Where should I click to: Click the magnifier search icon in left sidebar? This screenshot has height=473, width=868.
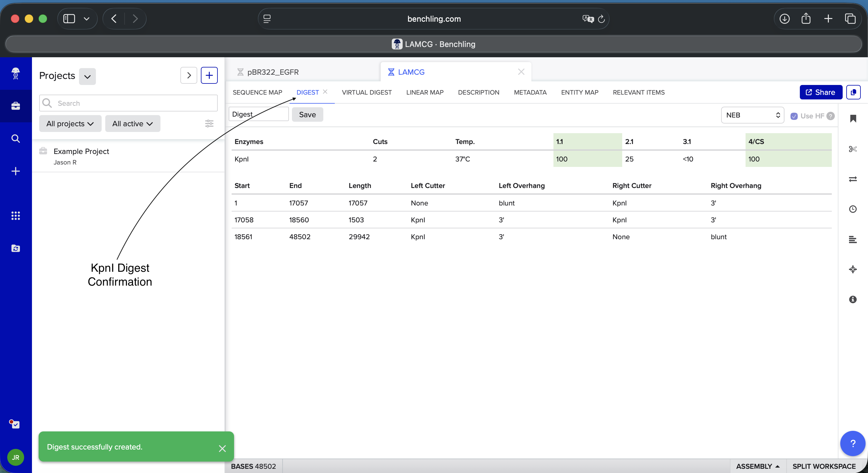click(15, 138)
